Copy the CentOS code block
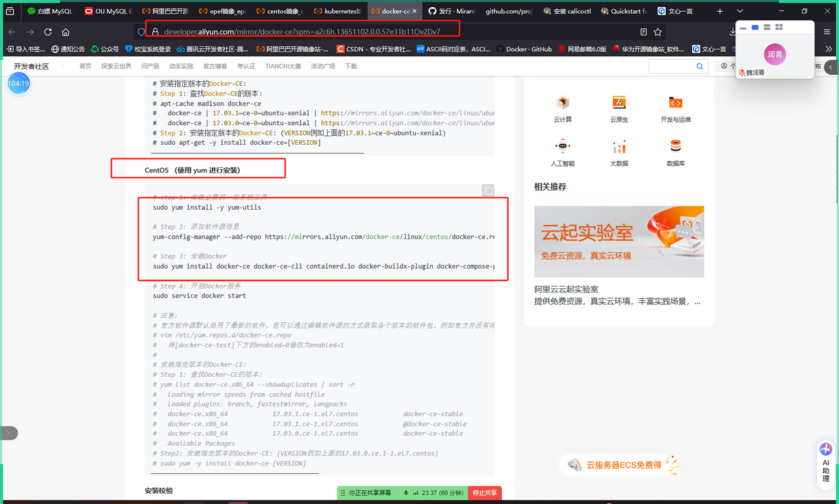This screenshot has height=504, width=839. click(488, 190)
